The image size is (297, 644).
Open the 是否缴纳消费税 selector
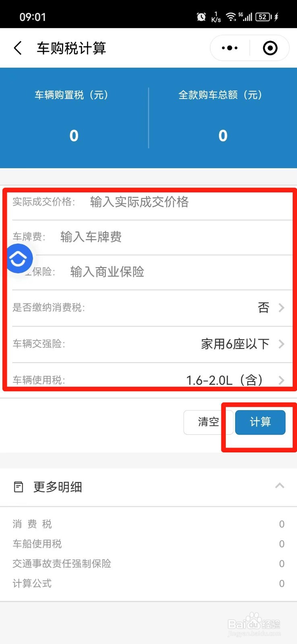click(148, 308)
